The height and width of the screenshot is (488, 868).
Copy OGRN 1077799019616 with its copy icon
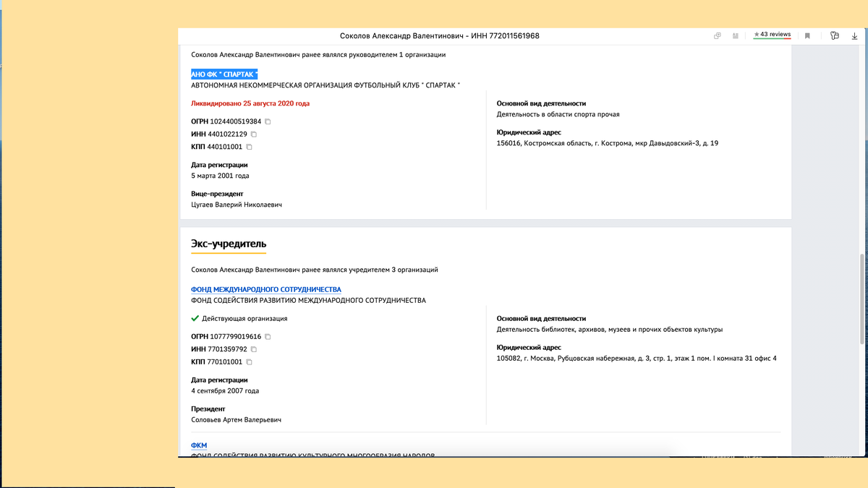pyautogui.click(x=268, y=337)
